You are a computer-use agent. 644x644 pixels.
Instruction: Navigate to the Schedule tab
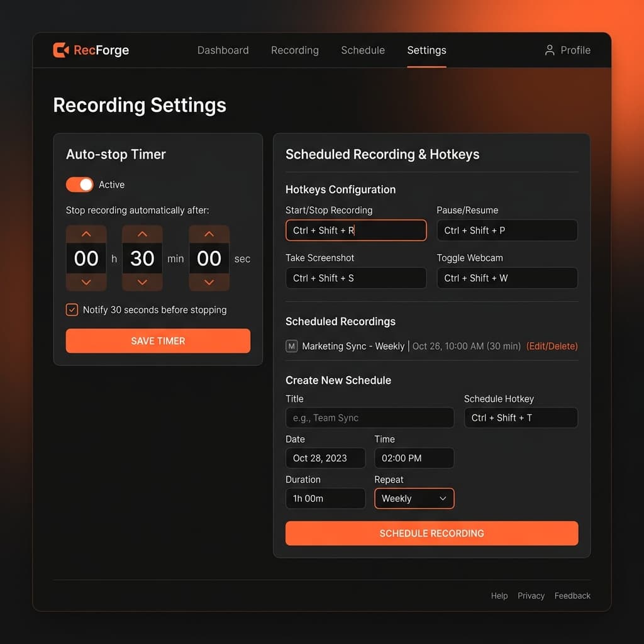[363, 50]
